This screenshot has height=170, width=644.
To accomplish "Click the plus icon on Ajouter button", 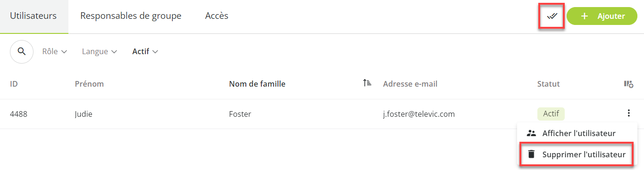I will [585, 16].
